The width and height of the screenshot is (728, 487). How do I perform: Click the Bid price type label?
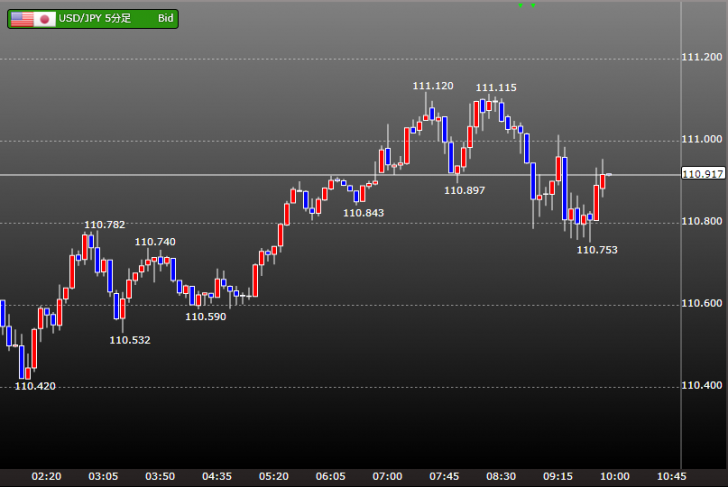pos(167,19)
